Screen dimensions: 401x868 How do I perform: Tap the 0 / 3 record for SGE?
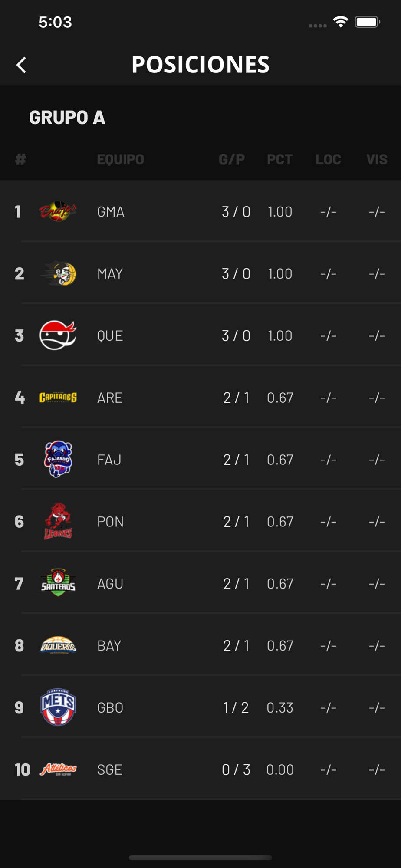click(x=236, y=769)
